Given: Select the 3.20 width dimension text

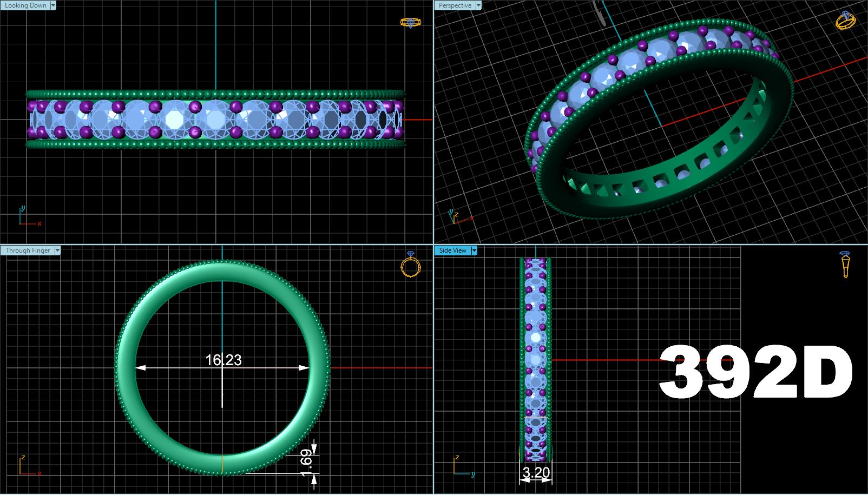Looking at the screenshot, I should pos(536,473).
